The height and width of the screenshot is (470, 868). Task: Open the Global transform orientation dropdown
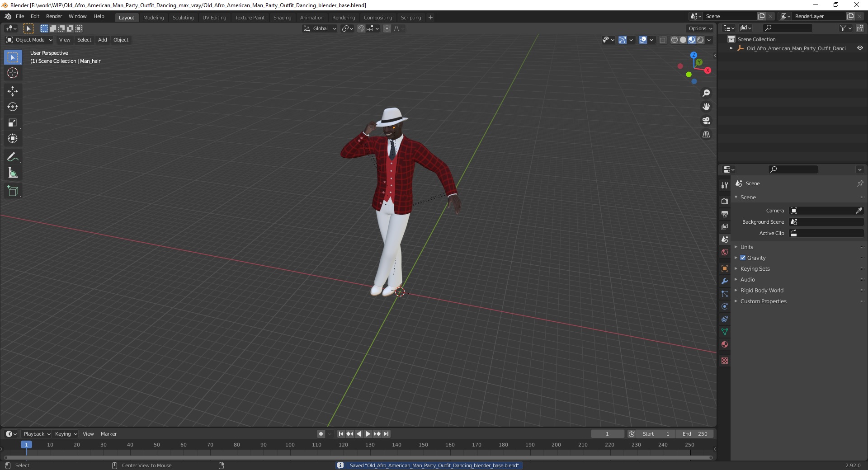tap(320, 28)
